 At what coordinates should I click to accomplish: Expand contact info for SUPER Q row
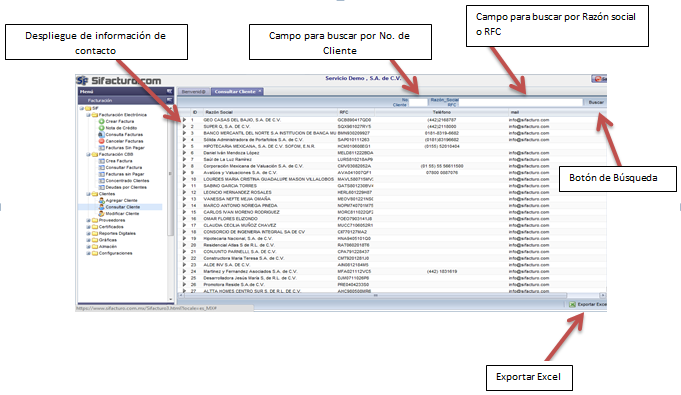[184, 126]
